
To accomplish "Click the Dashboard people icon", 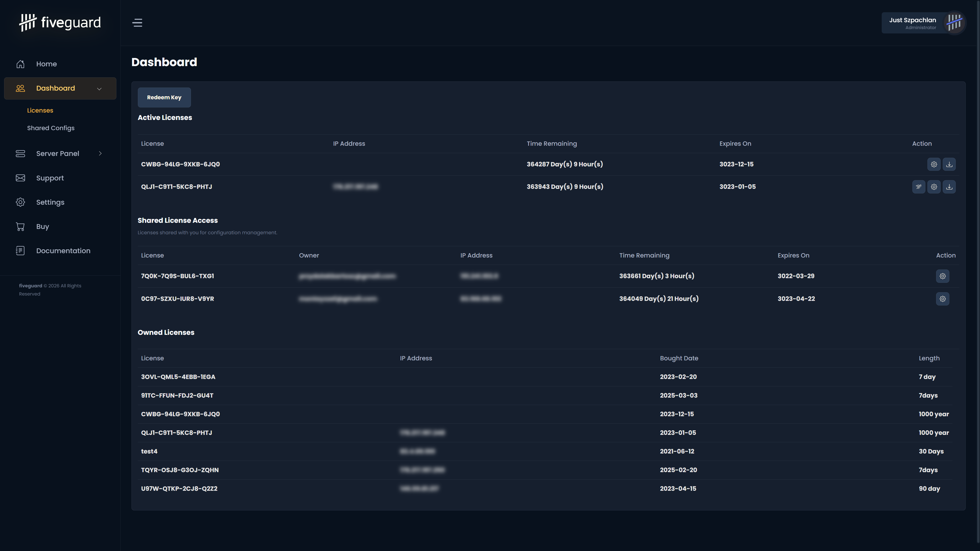I will click(20, 88).
